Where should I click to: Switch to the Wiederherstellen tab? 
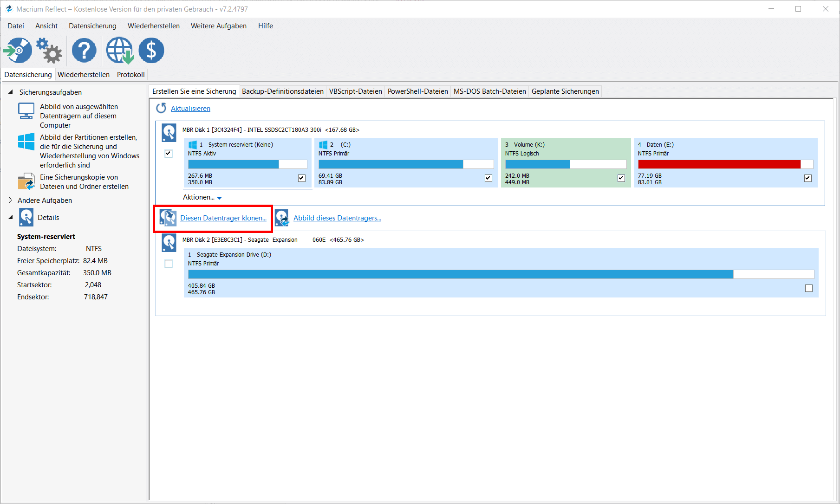(84, 75)
